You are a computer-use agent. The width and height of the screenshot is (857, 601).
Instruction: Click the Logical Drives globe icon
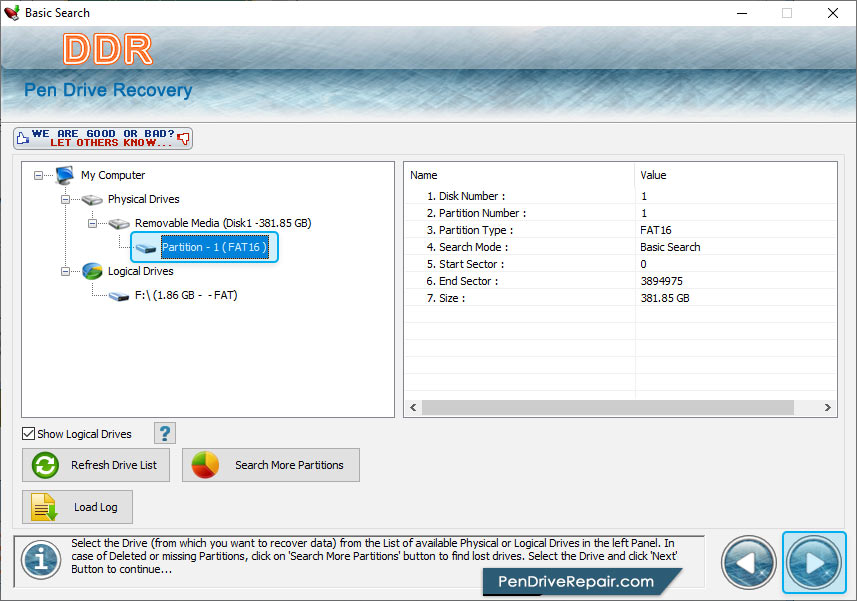92,271
